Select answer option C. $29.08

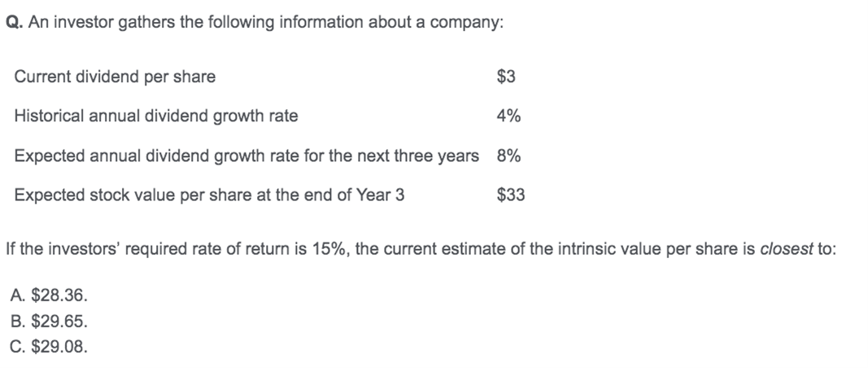click(49, 347)
